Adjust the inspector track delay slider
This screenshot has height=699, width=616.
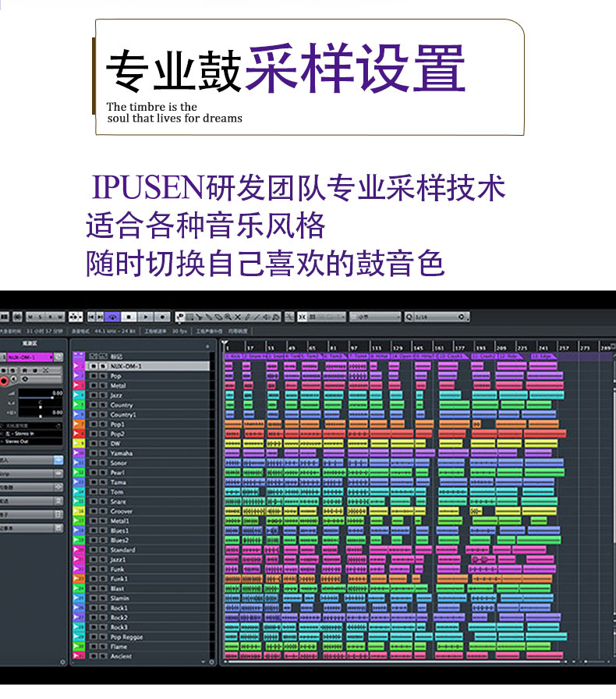pyautogui.click(x=41, y=417)
